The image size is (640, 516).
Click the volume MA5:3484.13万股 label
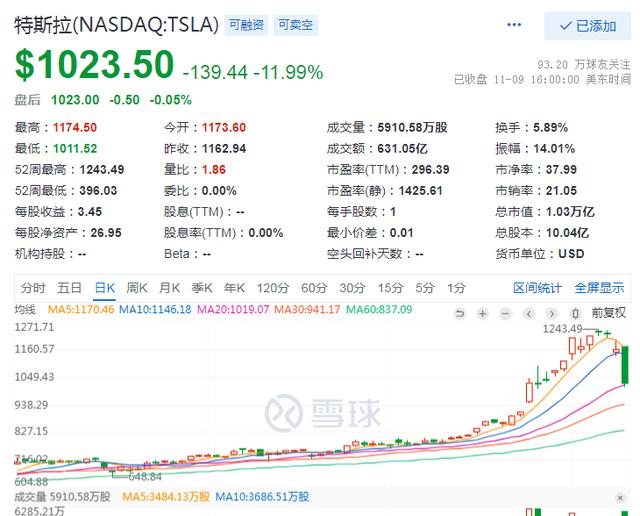(x=166, y=497)
